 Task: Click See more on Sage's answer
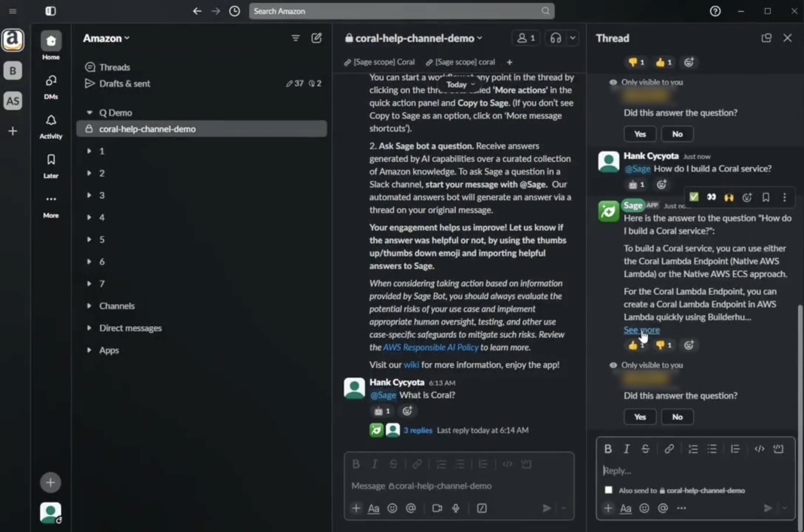[642, 330]
